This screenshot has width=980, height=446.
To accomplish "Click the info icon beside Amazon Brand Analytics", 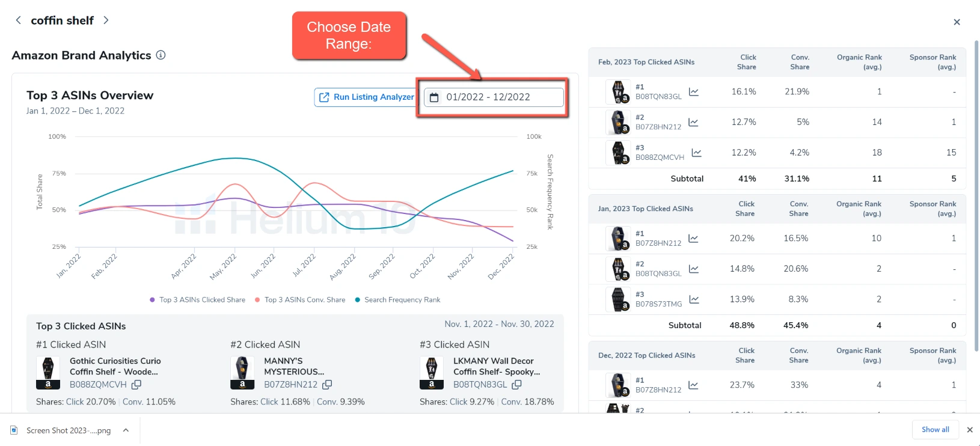I will click(x=161, y=55).
